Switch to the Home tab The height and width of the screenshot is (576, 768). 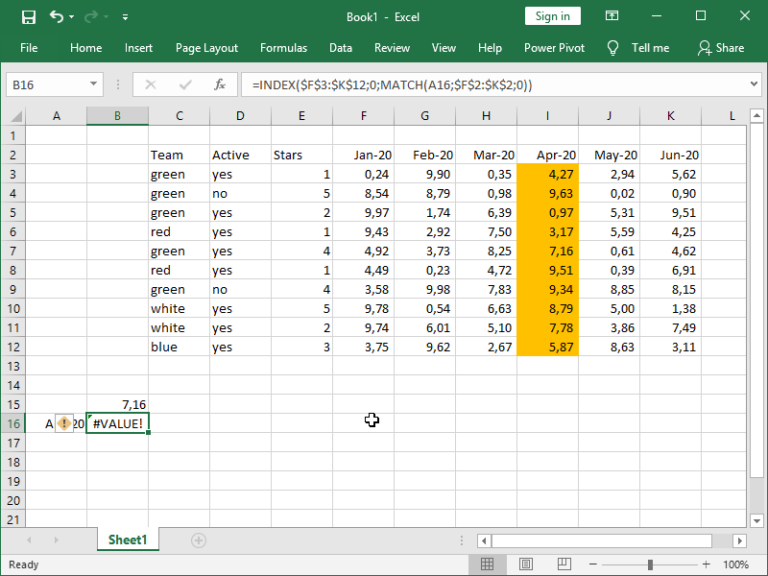pyautogui.click(x=86, y=48)
